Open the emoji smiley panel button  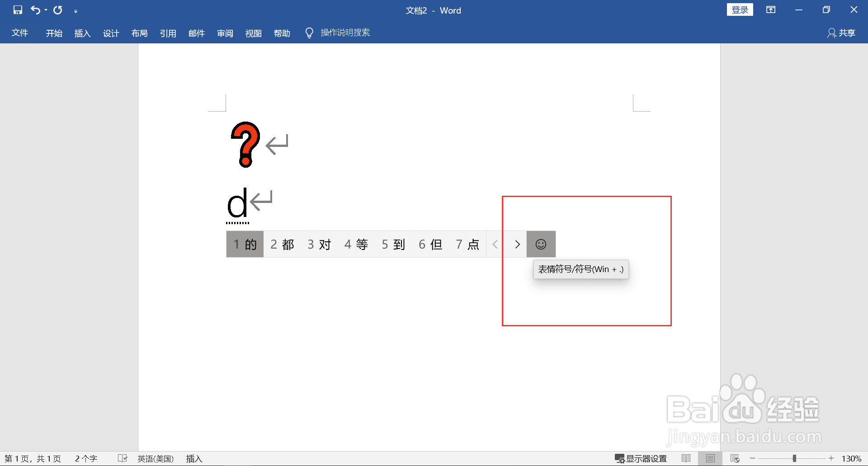tap(541, 244)
